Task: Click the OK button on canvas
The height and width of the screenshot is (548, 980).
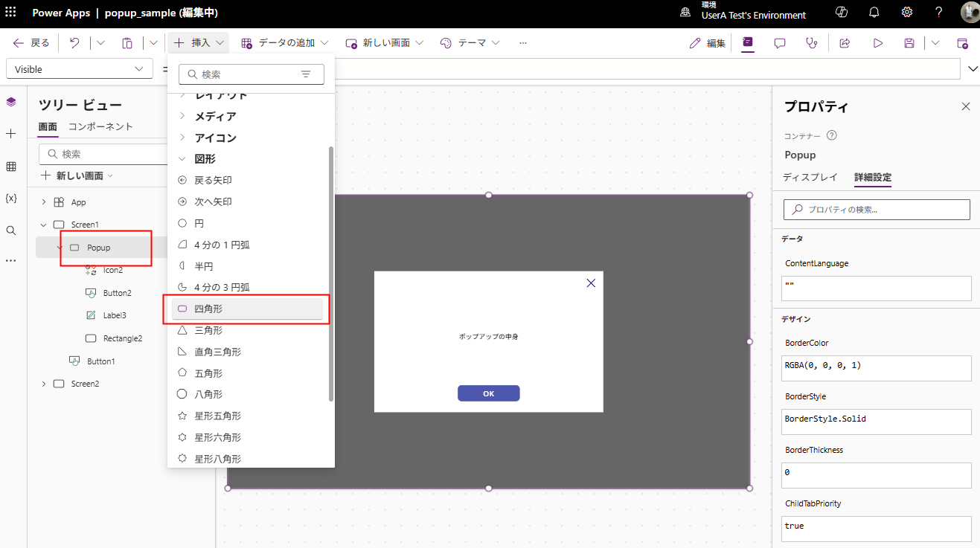Action: click(488, 393)
